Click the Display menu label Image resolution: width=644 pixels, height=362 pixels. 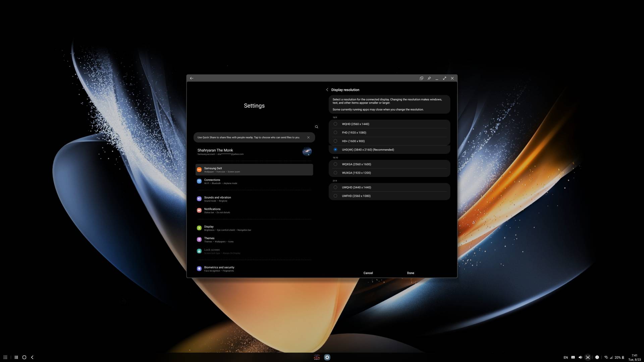click(209, 227)
